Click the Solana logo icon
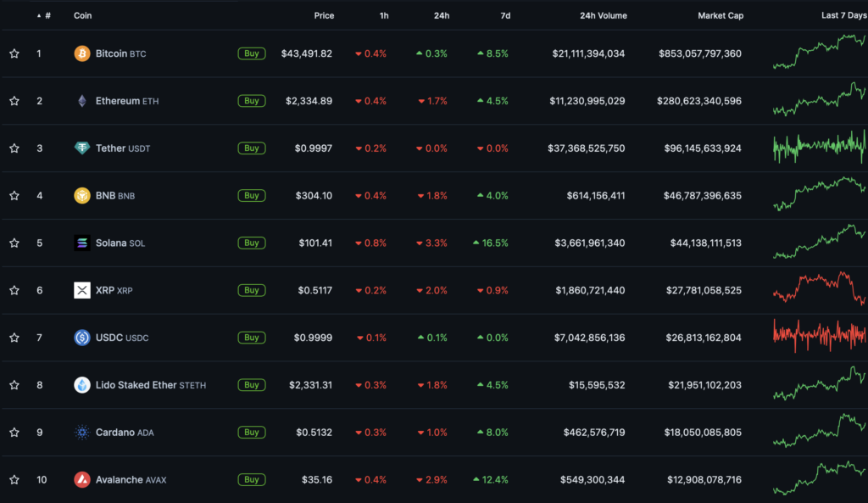This screenshot has width=868, height=503. 82,243
